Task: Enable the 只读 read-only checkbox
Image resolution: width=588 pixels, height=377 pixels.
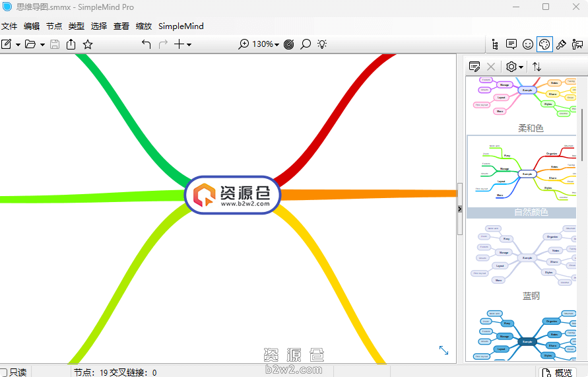Action: click(4, 372)
